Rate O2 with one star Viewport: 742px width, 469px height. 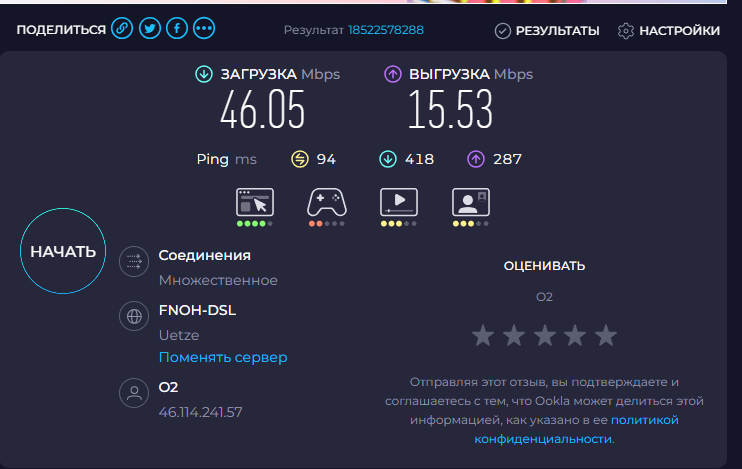click(x=483, y=335)
